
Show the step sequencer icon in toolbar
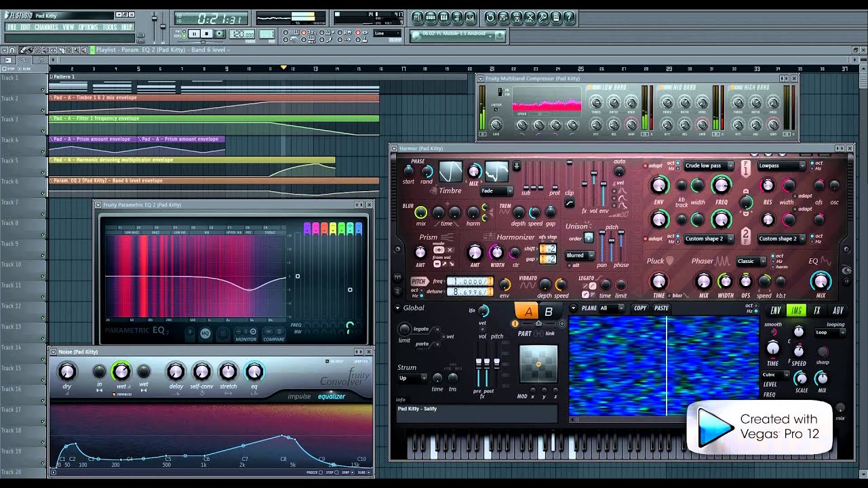431,18
